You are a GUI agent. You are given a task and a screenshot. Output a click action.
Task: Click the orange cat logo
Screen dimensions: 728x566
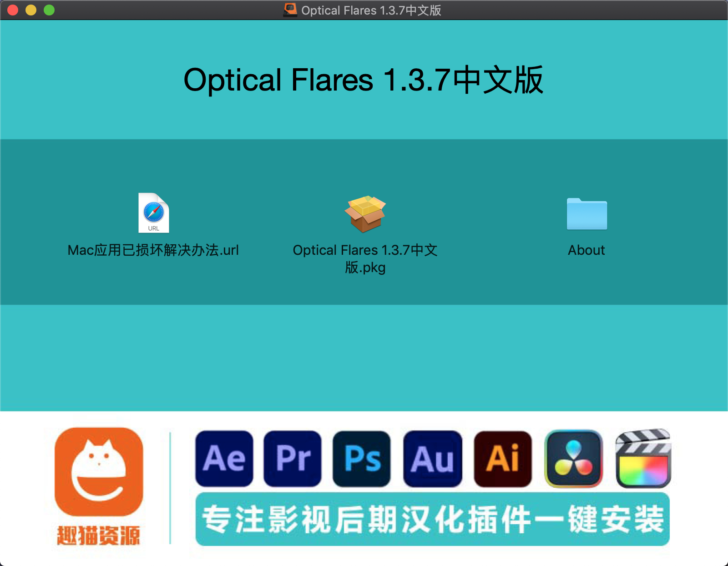click(99, 471)
